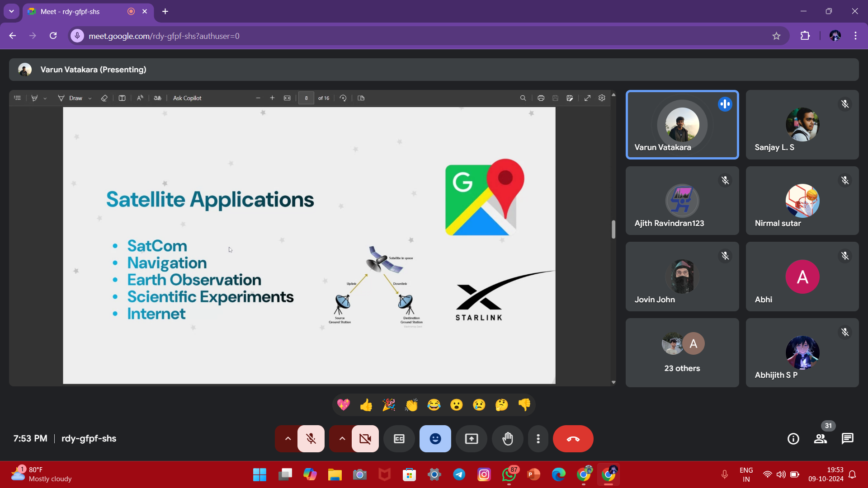The width and height of the screenshot is (868, 488).
Task: Select the Meet rdy-gfpf-shs browser tab
Action: tap(77, 12)
